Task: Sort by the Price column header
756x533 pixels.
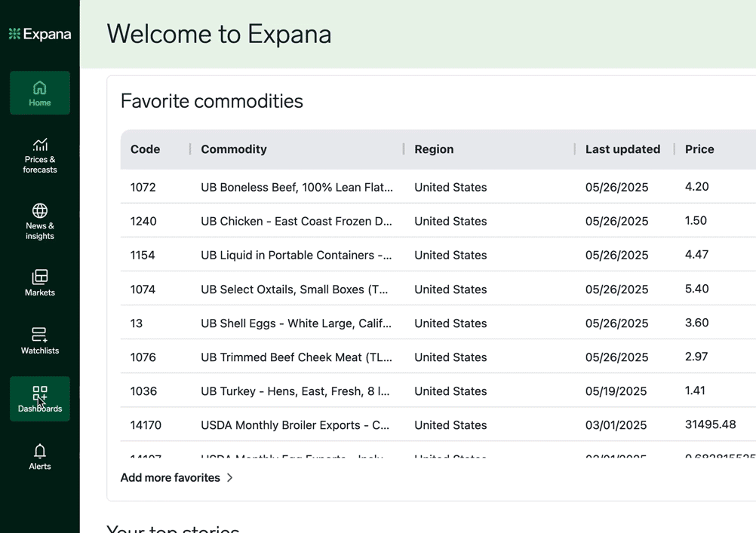Action: (x=699, y=149)
